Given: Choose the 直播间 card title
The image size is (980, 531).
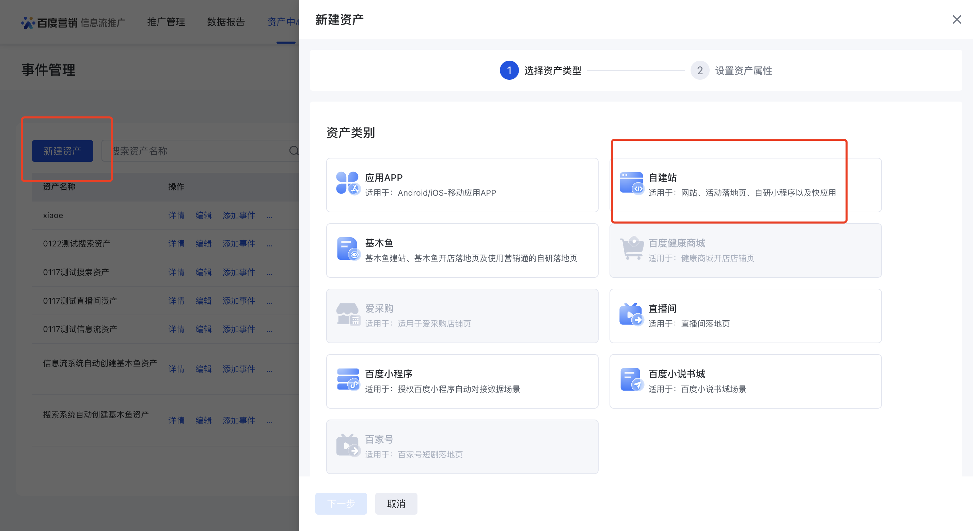Looking at the screenshot, I should (662, 308).
